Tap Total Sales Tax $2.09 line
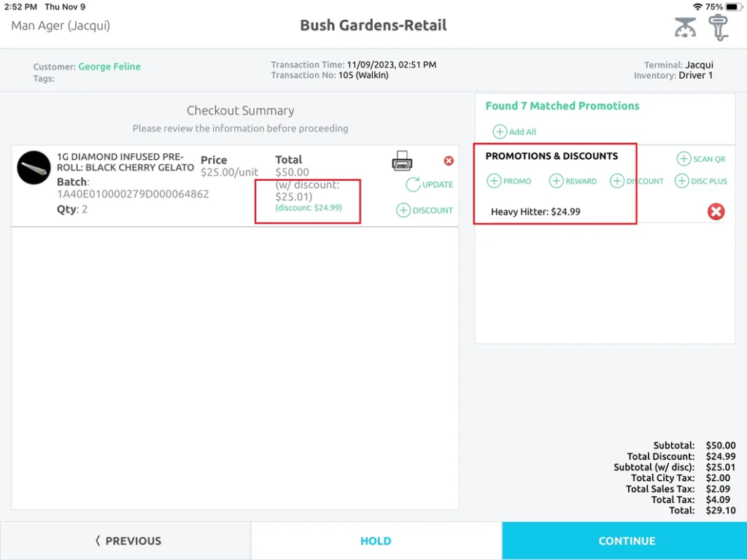The width and height of the screenshot is (747, 560). 678,489
